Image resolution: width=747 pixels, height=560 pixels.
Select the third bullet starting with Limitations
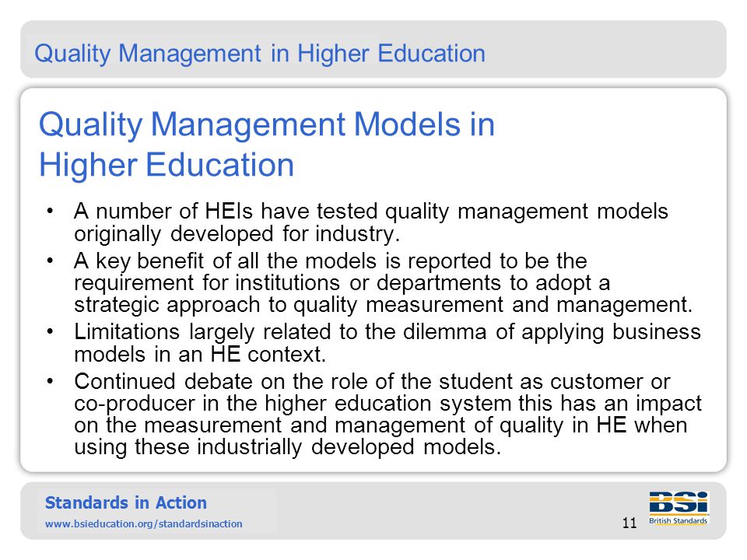[388, 343]
